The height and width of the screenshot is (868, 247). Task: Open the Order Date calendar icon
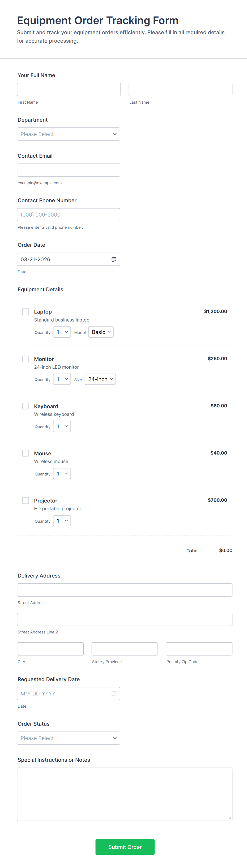click(x=114, y=259)
